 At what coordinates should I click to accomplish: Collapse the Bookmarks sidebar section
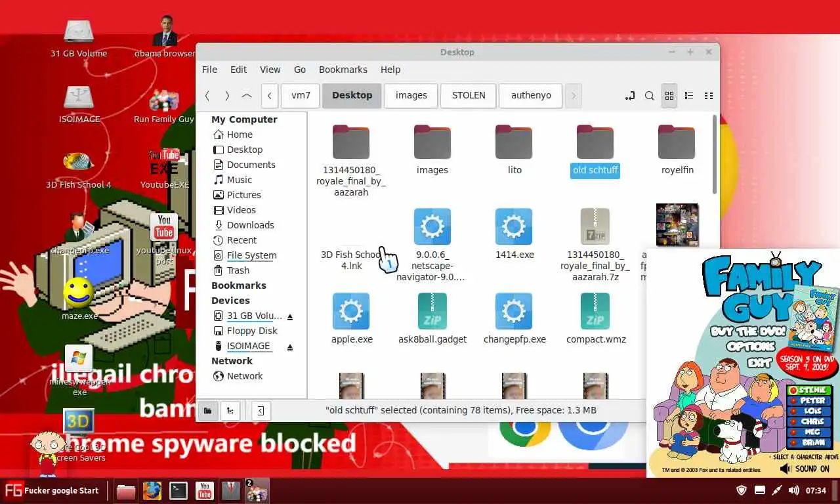[239, 285]
